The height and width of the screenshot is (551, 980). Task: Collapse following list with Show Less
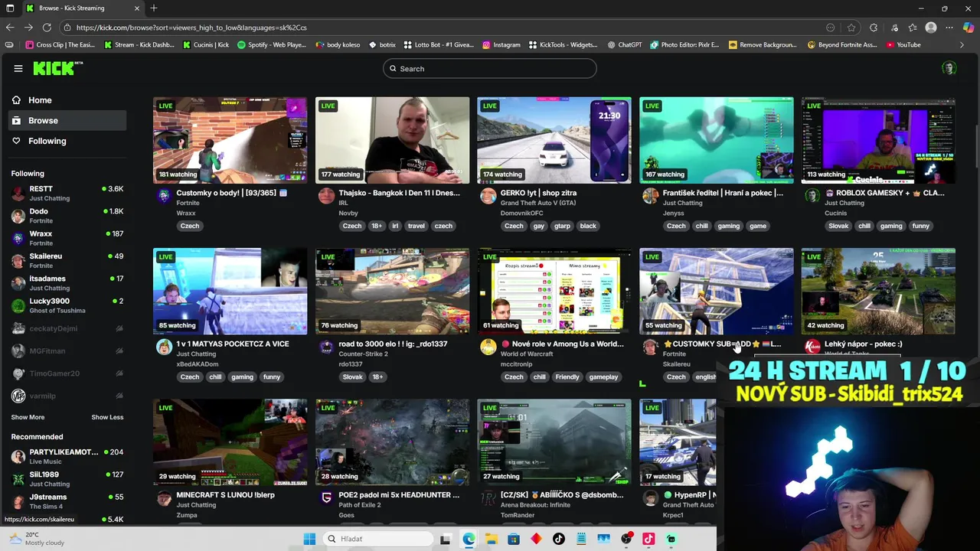[x=107, y=417]
